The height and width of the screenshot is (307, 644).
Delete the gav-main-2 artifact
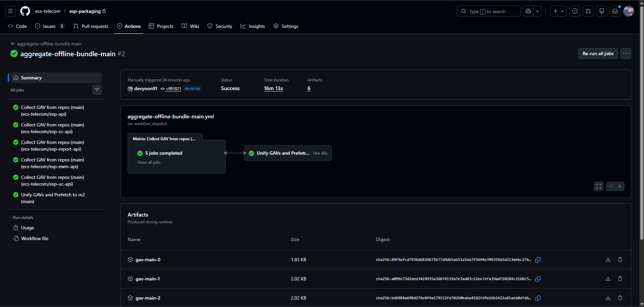(x=620, y=298)
